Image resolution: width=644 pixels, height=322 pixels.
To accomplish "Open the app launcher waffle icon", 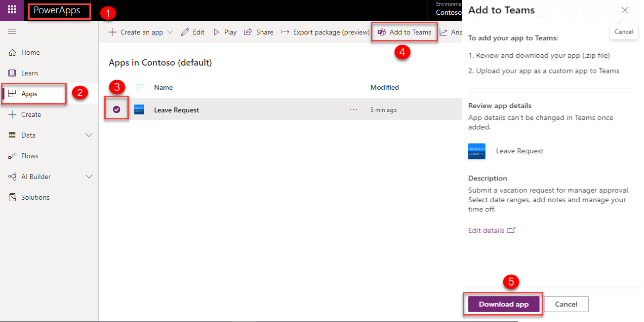I will click(11, 10).
